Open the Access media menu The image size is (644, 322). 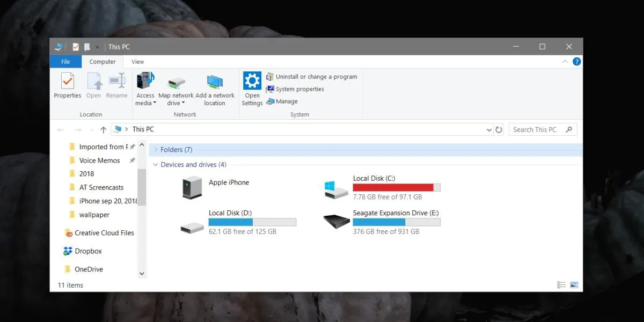click(x=145, y=89)
